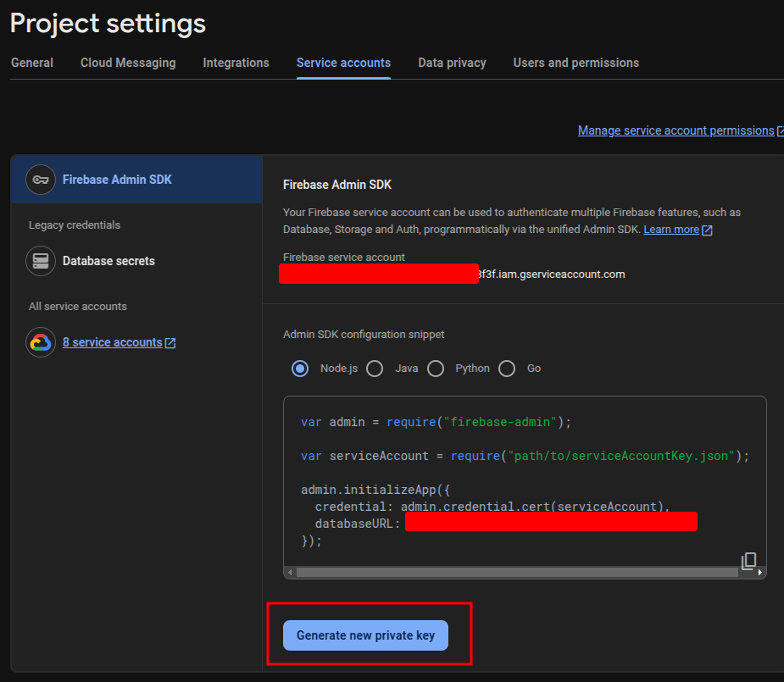Screen dimensions: 784x682
Task: Open Manage service account permissions link
Action: (x=676, y=130)
